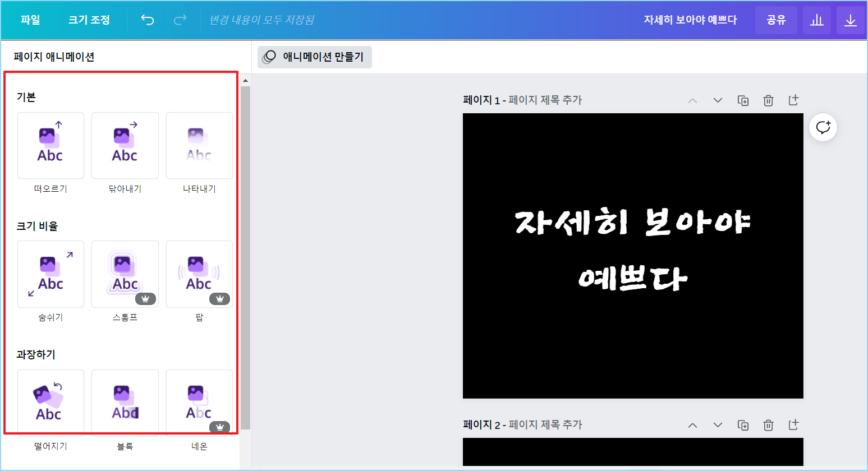Screen dimensions: 868x471
Task: Open the download panel
Action: 851,20
